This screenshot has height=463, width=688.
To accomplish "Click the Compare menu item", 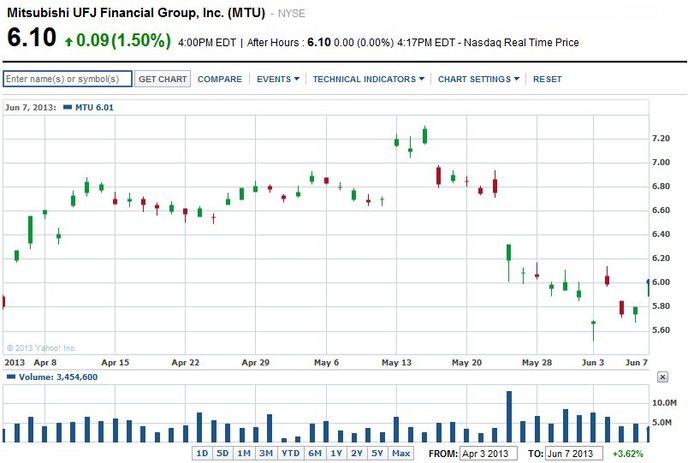I will tap(220, 79).
